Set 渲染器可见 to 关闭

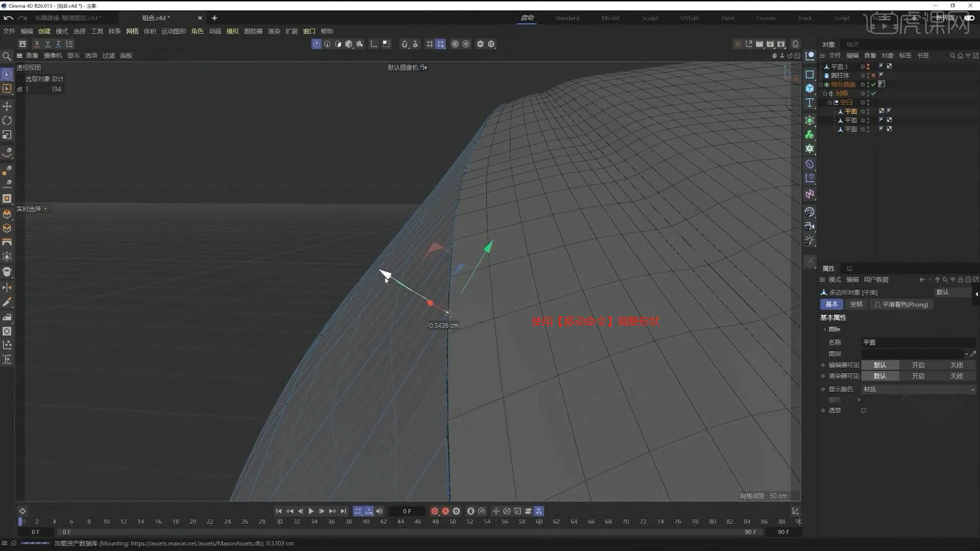pos(957,376)
